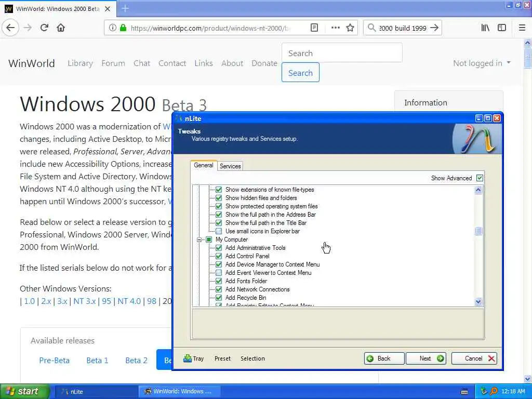Click the blue Search button on WinWorld
The image size is (532, 399).
300,73
